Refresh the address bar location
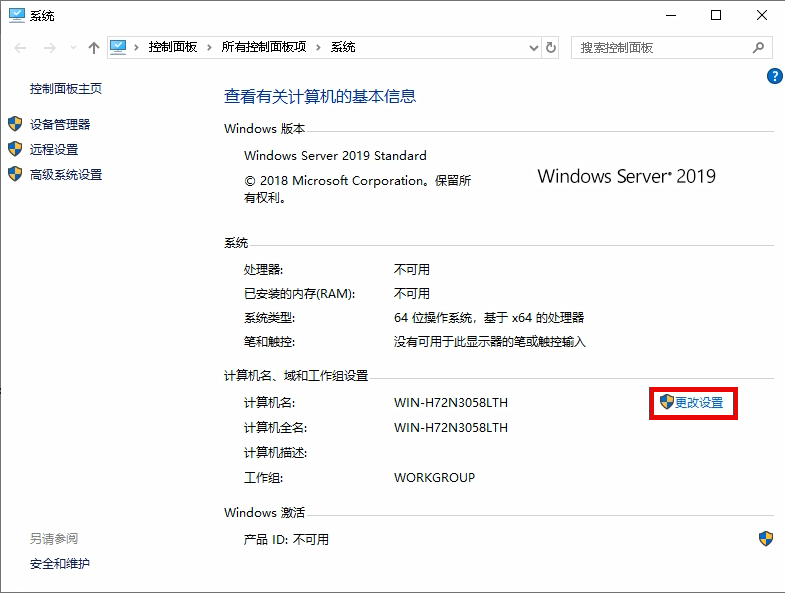 tap(551, 47)
